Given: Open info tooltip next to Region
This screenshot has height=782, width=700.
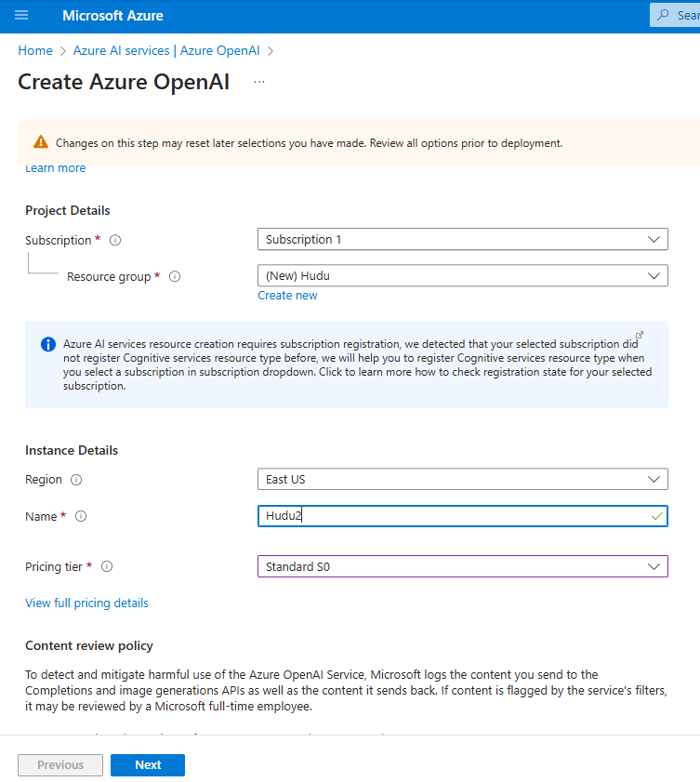Looking at the screenshot, I should coord(76,480).
